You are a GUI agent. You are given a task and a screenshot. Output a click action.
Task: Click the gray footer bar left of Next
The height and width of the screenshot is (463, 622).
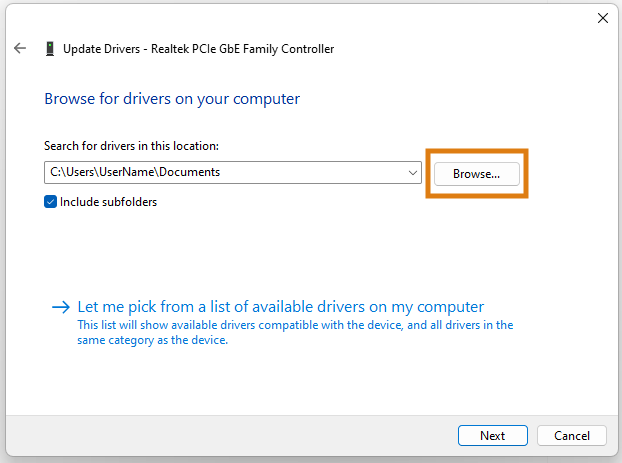(x=232, y=436)
